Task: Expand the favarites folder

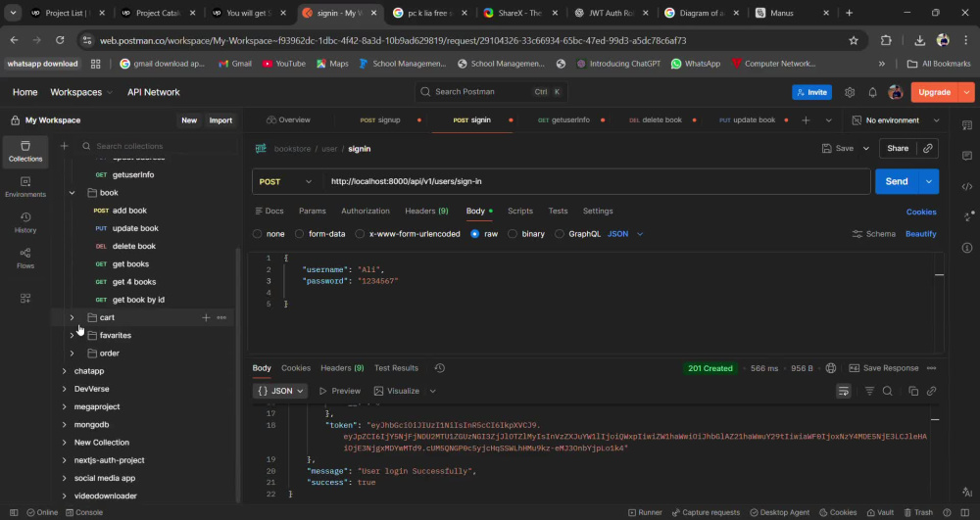Action: [72, 335]
